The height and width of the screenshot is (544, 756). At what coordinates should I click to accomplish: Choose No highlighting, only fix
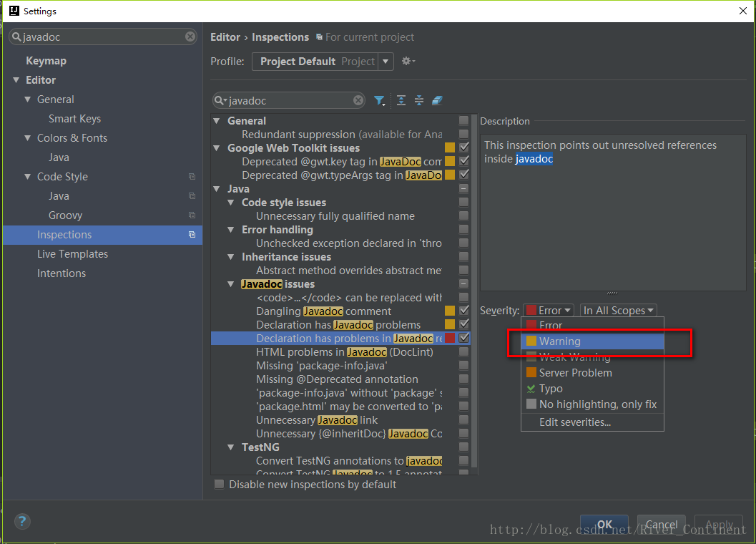click(x=592, y=404)
